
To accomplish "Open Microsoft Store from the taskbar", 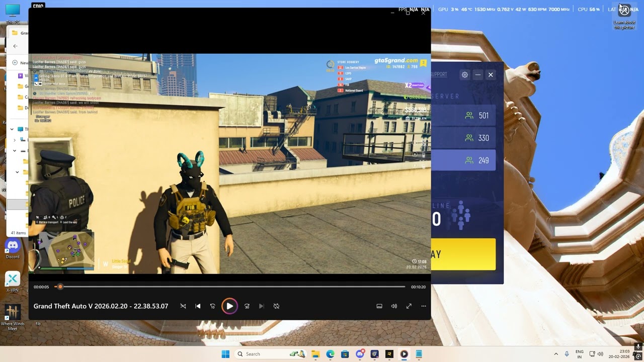I will (345, 354).
